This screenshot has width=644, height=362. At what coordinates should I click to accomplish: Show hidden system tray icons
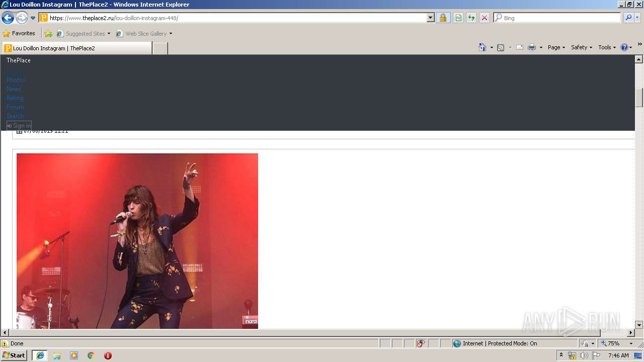[x=561, y=355]
